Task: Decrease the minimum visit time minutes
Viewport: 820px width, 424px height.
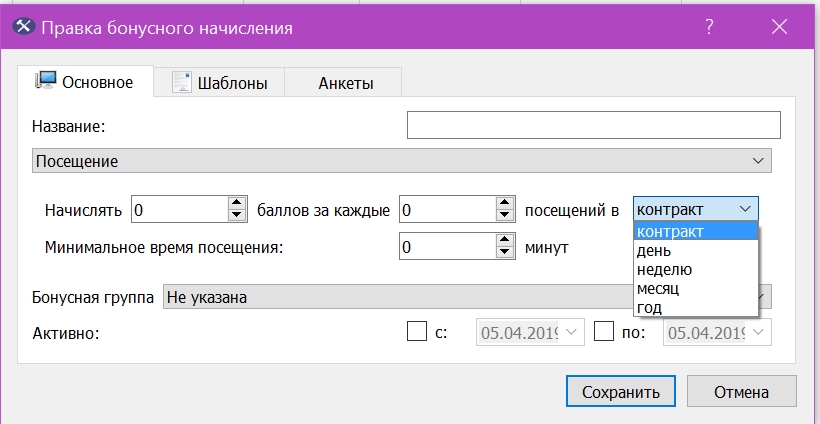Action: point(505,252)
